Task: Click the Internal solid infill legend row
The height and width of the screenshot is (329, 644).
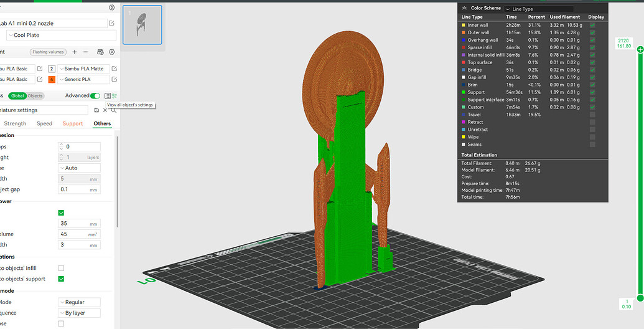Action: point(532,55)
